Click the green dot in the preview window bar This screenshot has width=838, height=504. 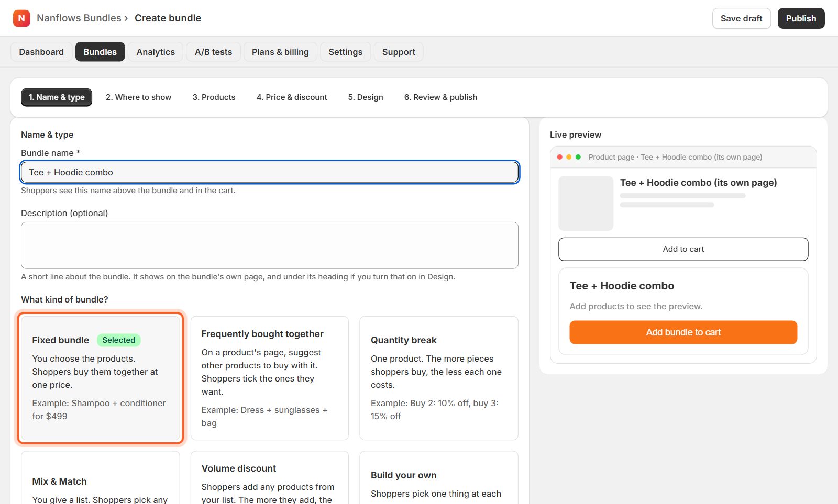pyautogui.click(x=578, y=157)
